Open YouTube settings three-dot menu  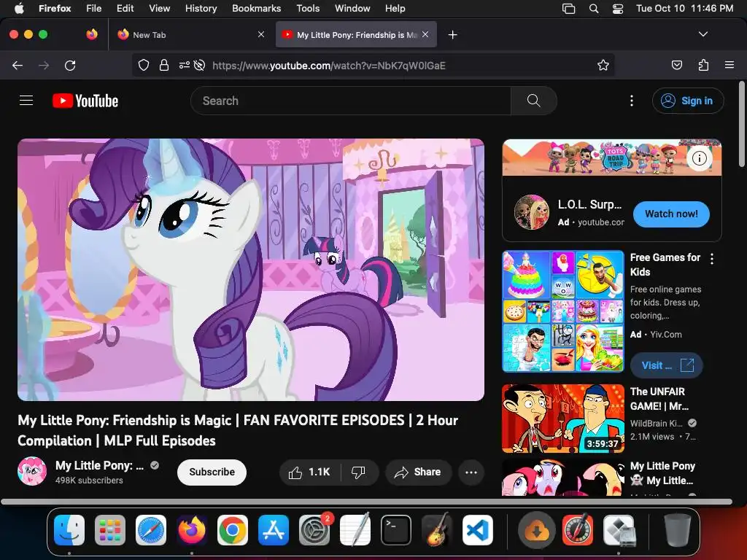click(632, 101)
